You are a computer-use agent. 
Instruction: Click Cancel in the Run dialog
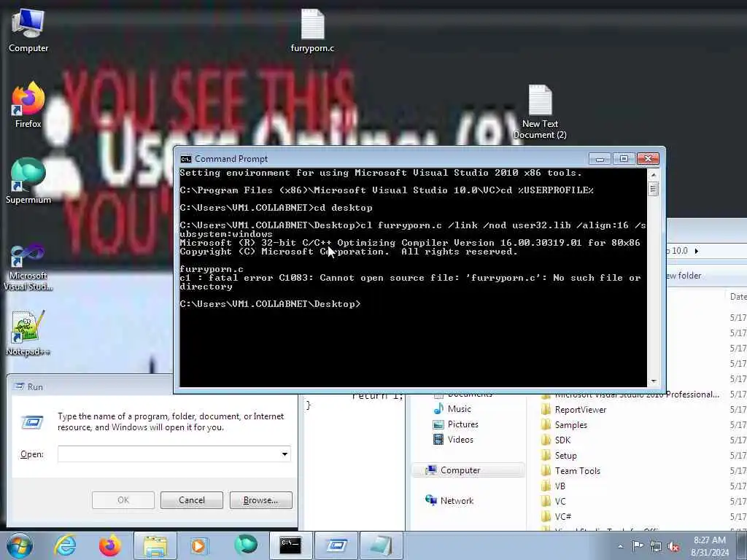192,500
